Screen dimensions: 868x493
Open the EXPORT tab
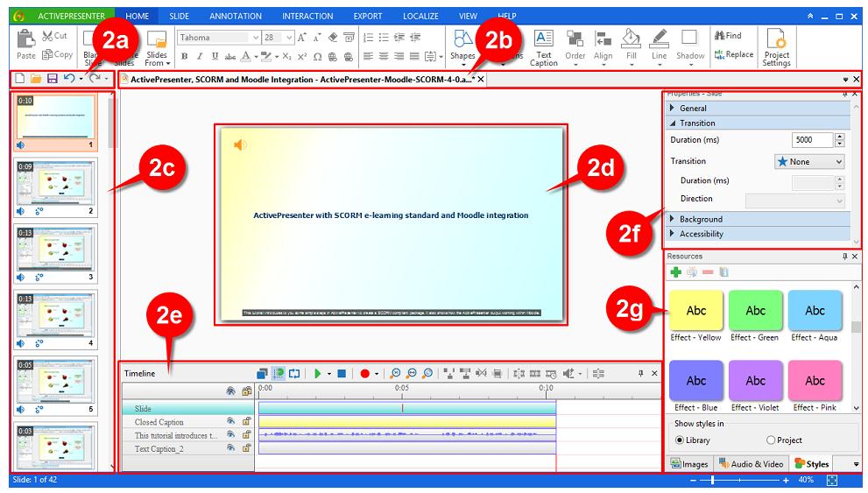click(368, 16)
